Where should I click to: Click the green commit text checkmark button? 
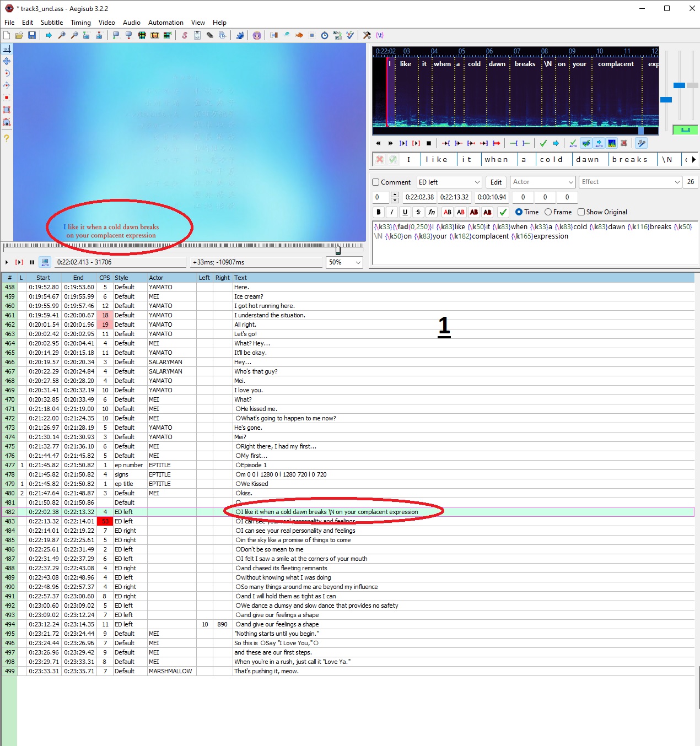click(503, 212)
